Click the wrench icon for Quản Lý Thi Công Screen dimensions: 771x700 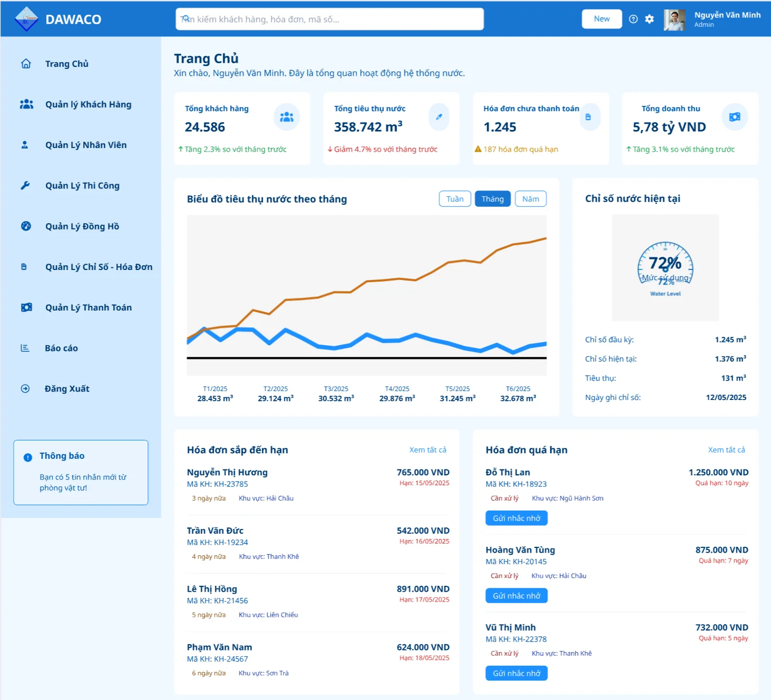tap(25, 185)
